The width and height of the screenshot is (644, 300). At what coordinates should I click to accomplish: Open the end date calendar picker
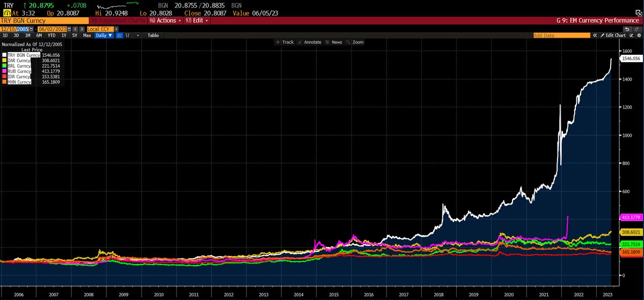pos(69,29)
